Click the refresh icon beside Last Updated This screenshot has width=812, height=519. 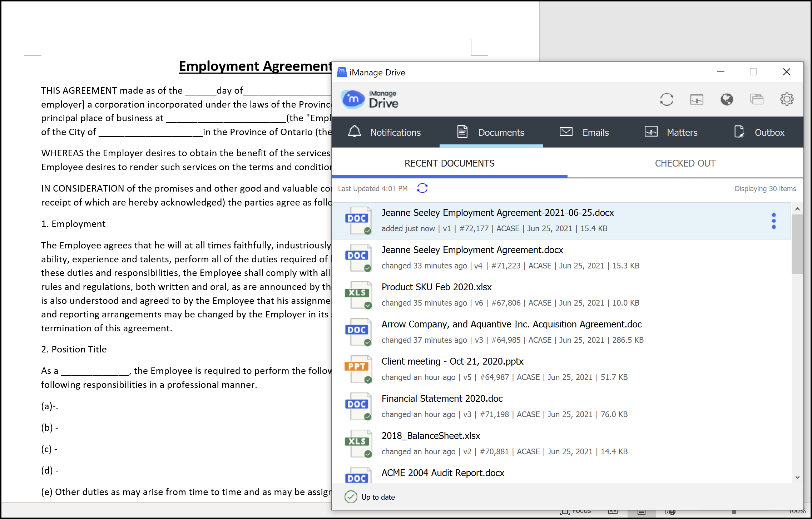[422, 188]
